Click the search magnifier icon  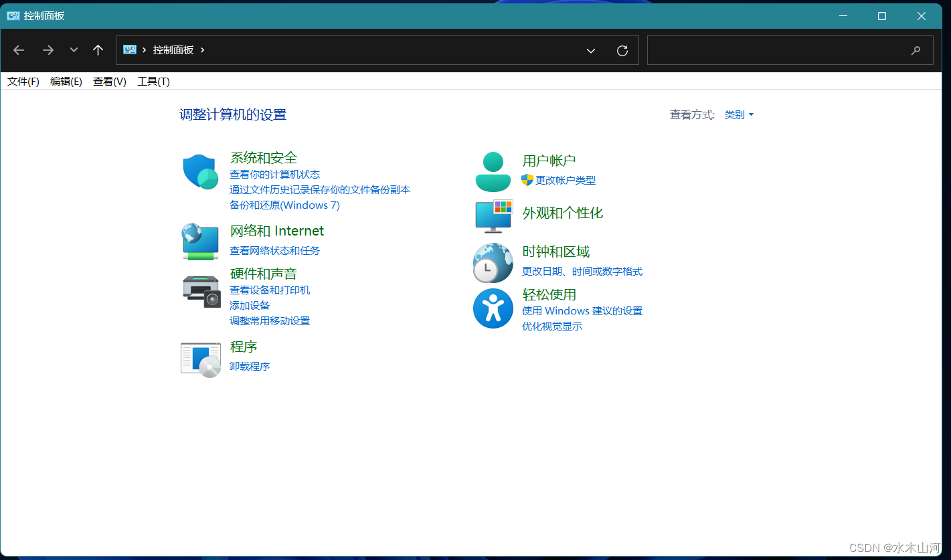(916, 50)
